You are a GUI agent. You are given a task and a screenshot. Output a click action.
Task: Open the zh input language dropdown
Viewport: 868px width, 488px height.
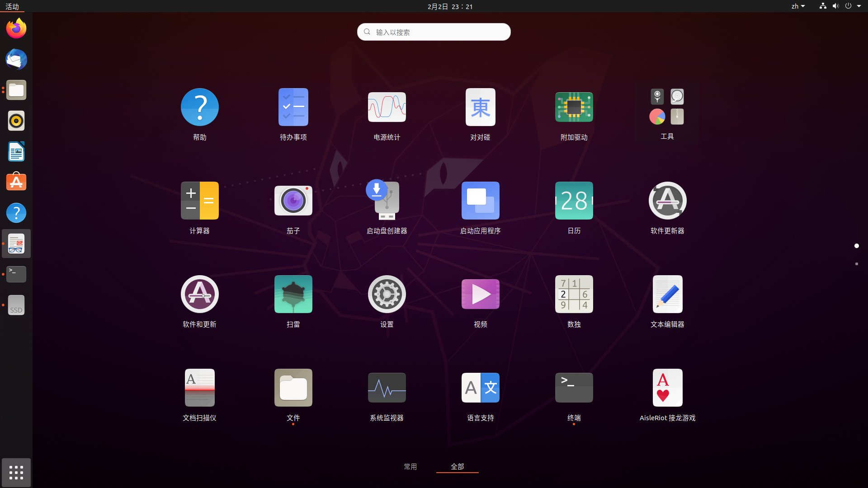click(798, 6)
